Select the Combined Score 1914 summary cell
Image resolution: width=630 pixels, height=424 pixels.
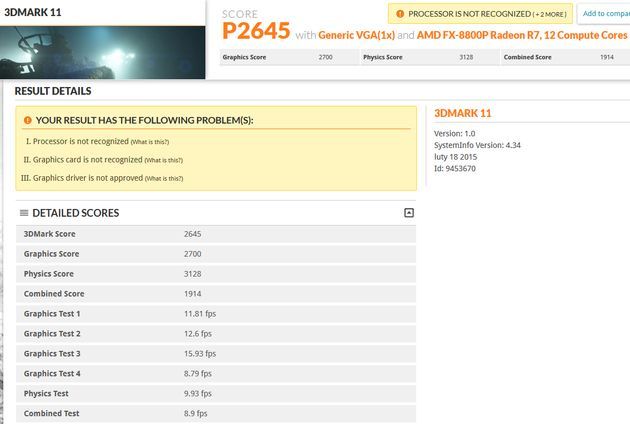click(x=565, y=57)
